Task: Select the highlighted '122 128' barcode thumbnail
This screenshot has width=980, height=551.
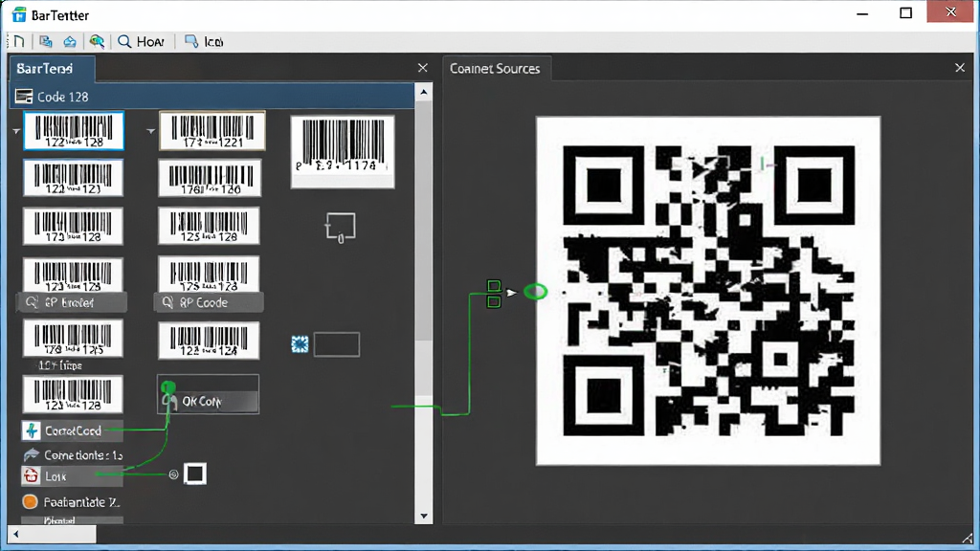Action: click(x=74, y=130)
